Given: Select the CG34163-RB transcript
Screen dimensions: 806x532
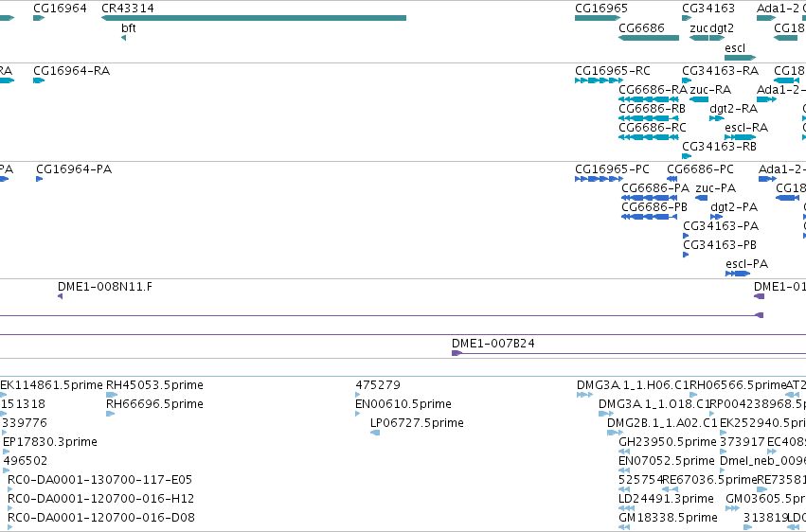Looking at the screenshot, I should pos(687,156).
